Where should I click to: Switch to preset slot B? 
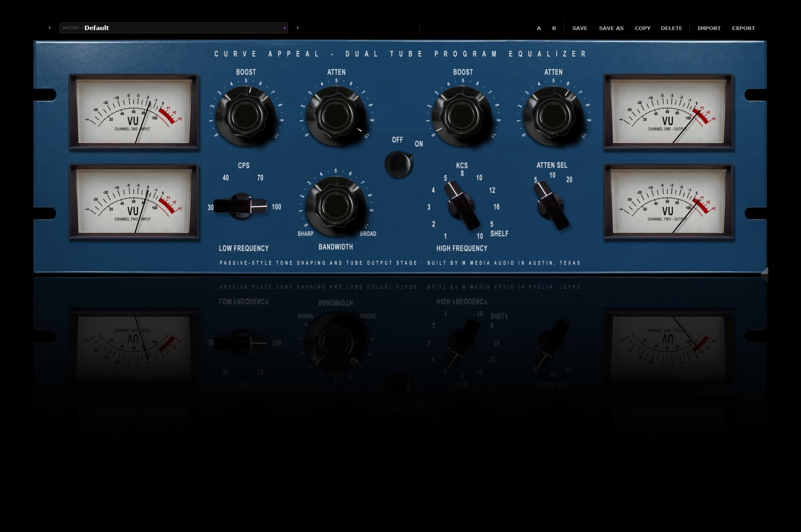pos(554,28)
